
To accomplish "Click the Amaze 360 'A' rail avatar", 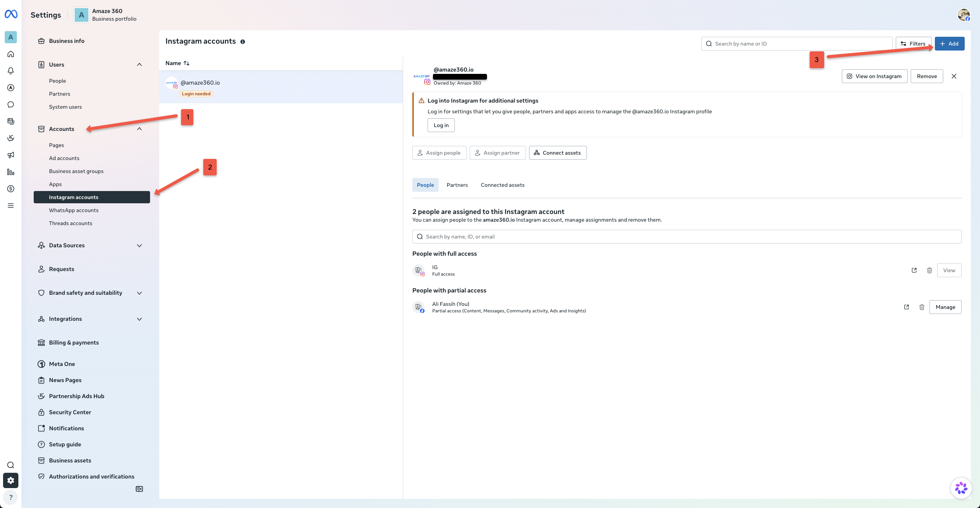I will (x=11, y=37).
